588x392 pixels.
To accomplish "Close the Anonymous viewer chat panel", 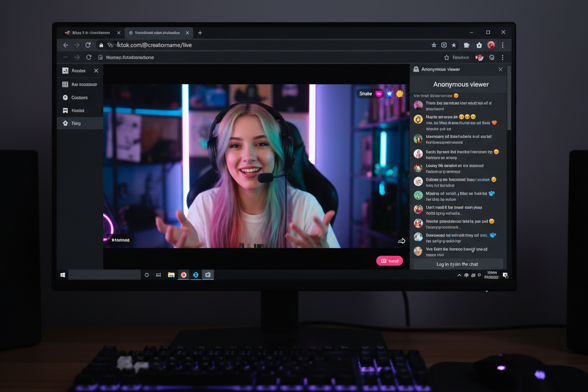I will [x=500, y=69].
